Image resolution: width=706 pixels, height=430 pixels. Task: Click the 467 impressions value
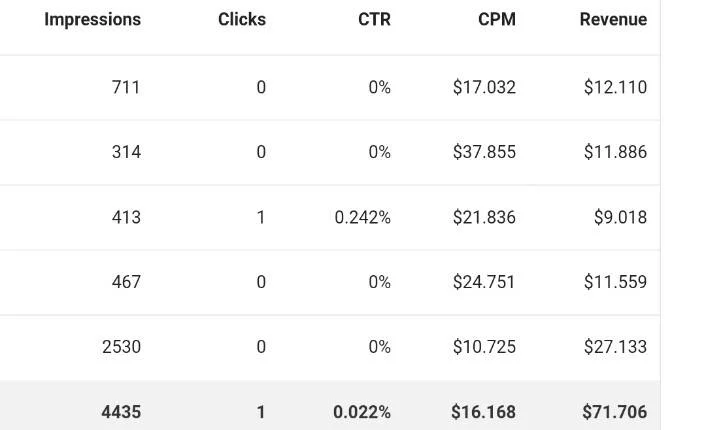click(x=126, y=282)
